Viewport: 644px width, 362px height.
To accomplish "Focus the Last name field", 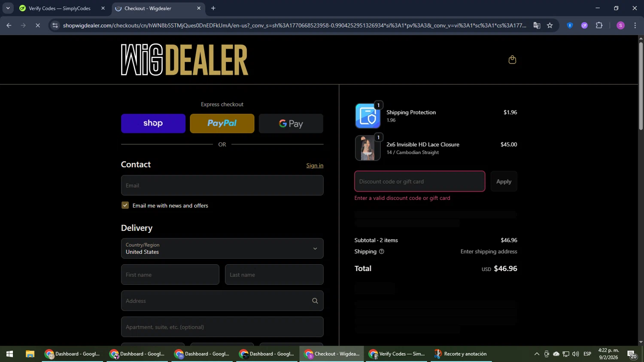I will point(274,275).
